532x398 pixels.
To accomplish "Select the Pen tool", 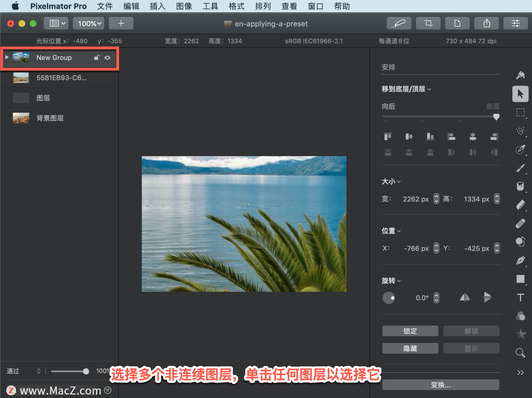I will point(520,260).
